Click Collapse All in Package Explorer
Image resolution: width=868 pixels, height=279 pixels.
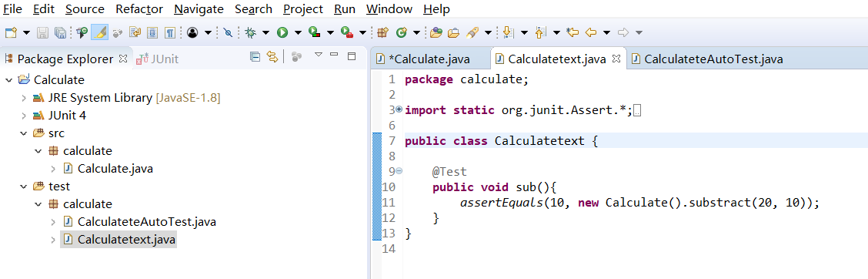tap(255, 56)
